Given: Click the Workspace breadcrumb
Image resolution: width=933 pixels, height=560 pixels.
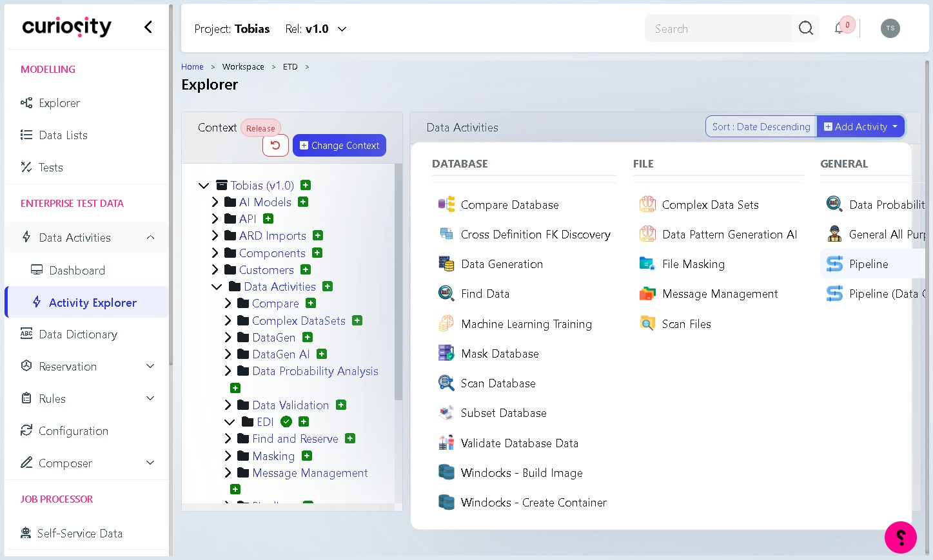Looking at the screenshot, I should pyautogui.click(x=243, y=66).
